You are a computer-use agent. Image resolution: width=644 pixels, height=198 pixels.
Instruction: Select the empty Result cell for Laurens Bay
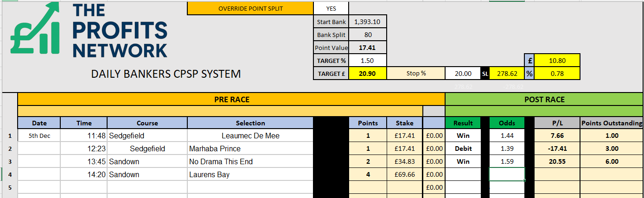click(x=463, y=174)
